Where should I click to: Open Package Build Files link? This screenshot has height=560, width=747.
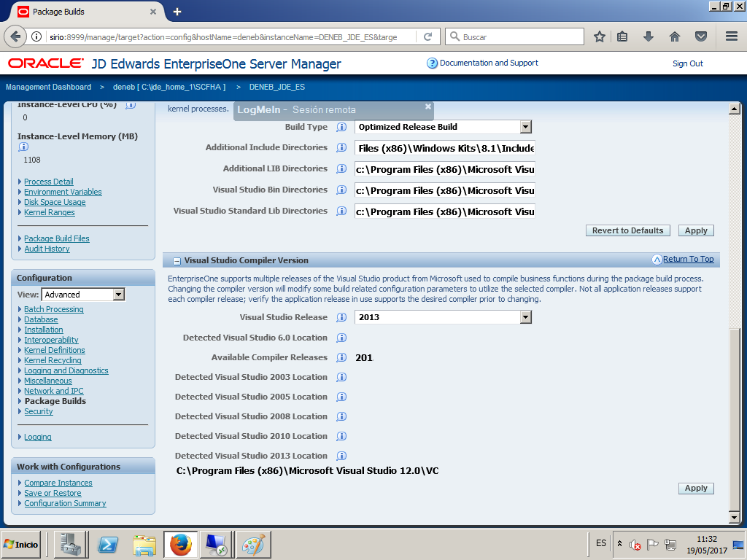coord(57,238)
